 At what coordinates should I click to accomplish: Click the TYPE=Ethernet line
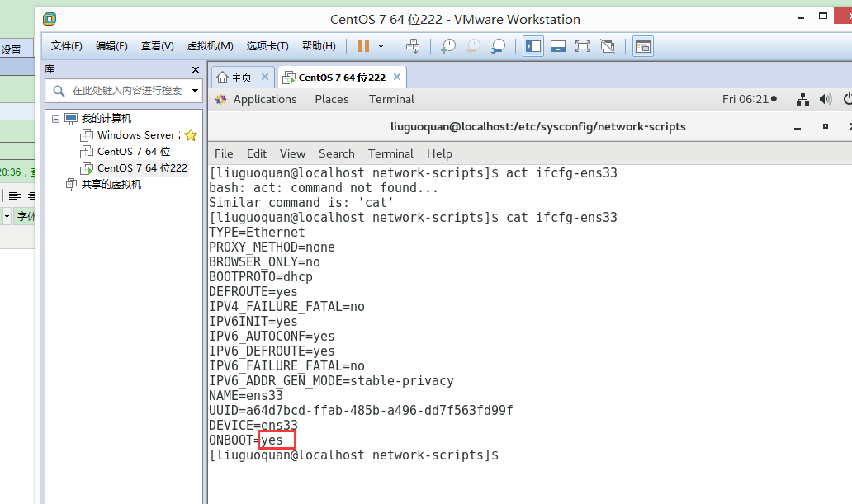(x=257, y=233)
